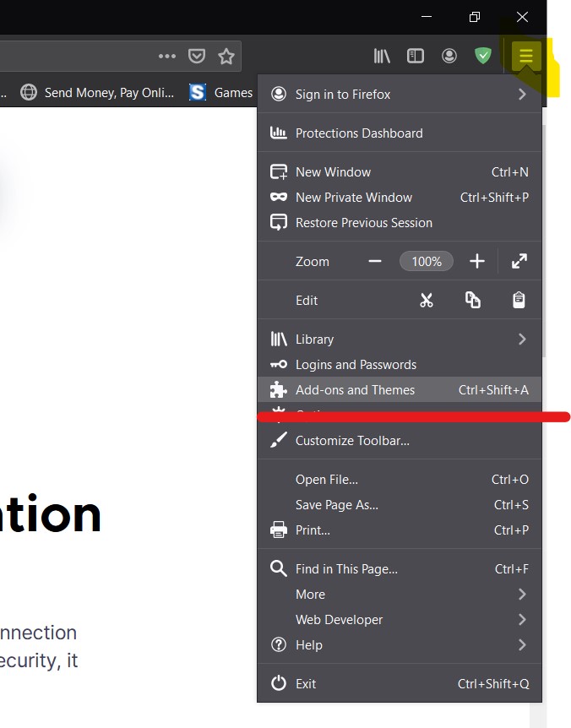
Task: Zoom in with the plus button
Action: (477, 262)
